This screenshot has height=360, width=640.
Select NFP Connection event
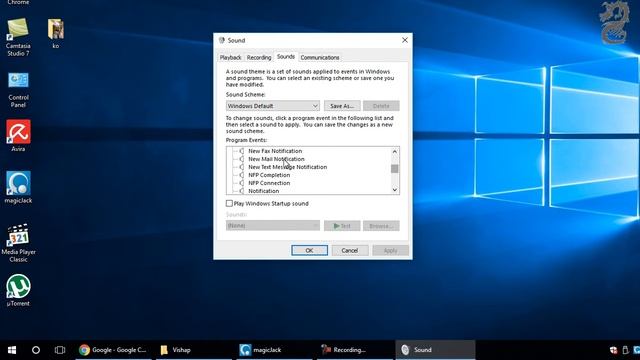[269, 183]
